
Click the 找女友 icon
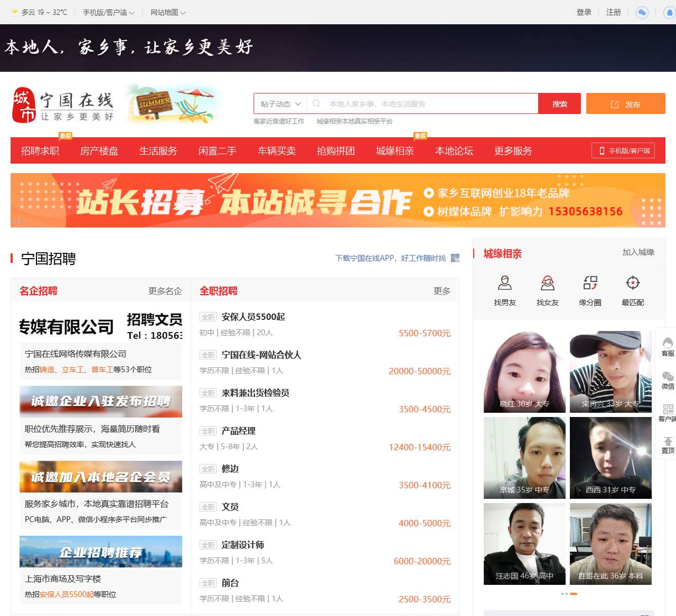pyautogui.click(x=547, y=283)
